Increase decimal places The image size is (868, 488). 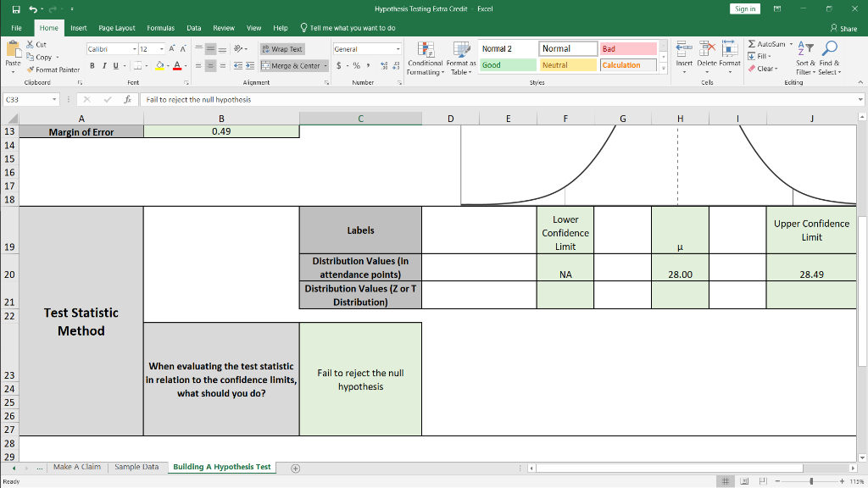(x=384, y=66)
